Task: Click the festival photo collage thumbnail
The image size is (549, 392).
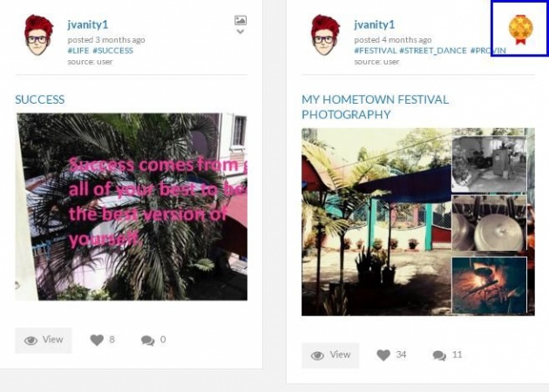Action: [418, 222]
